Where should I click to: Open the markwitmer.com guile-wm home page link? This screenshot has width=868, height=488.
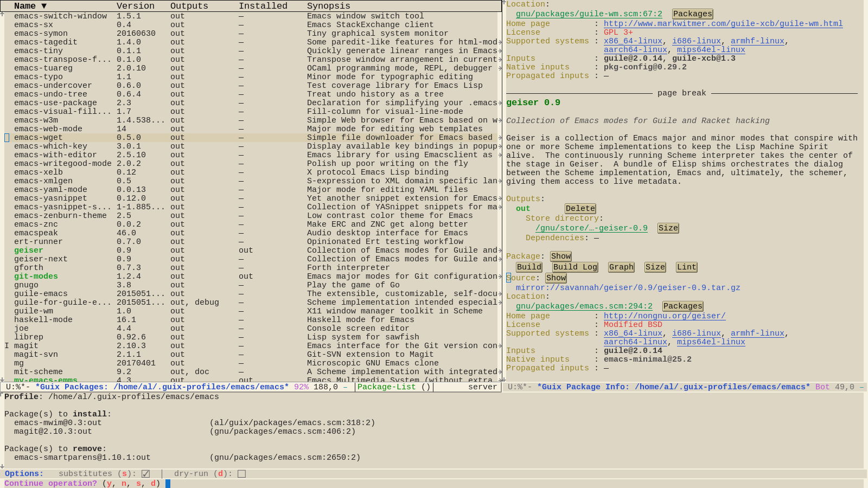pyautogui.click(x=723, y=24)
